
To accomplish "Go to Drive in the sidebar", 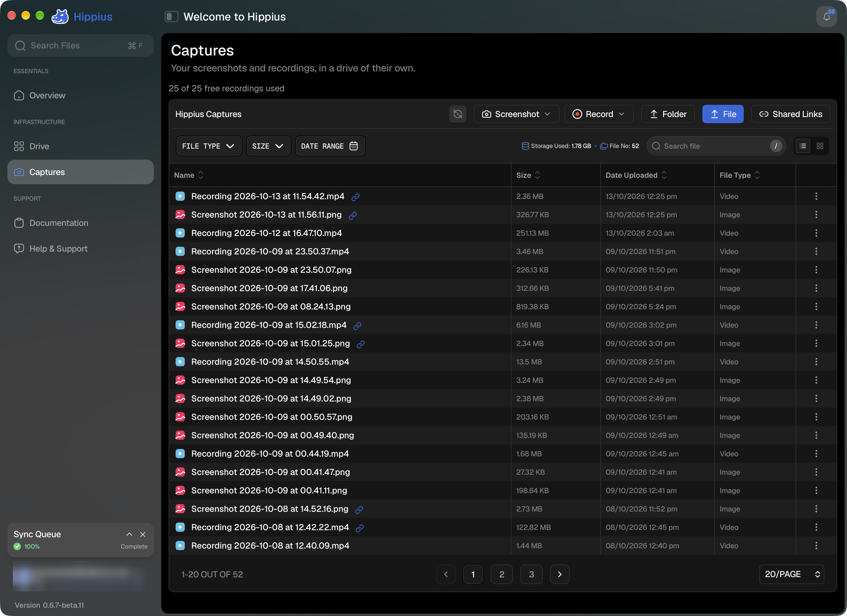I will coord(80,146).
